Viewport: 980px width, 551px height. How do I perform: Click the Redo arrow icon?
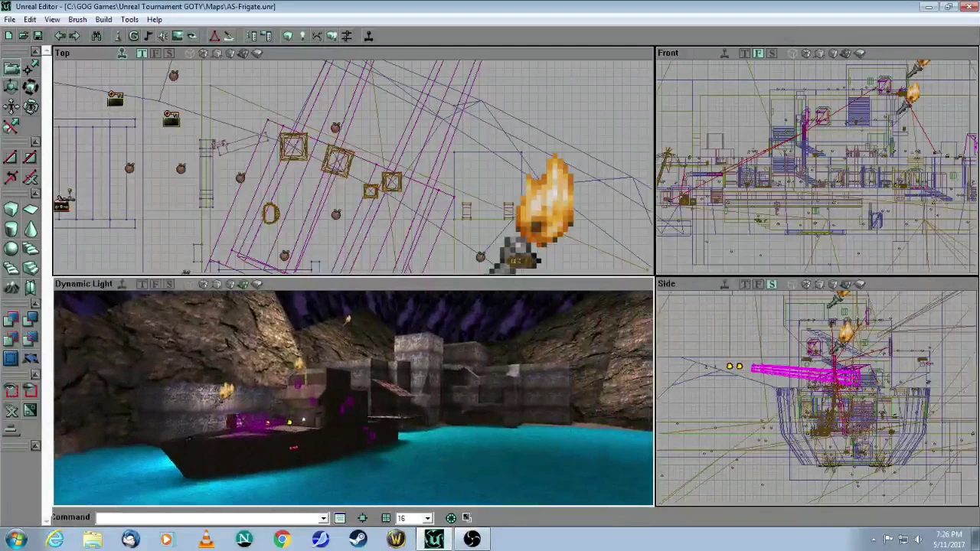[x=74, y=36]
